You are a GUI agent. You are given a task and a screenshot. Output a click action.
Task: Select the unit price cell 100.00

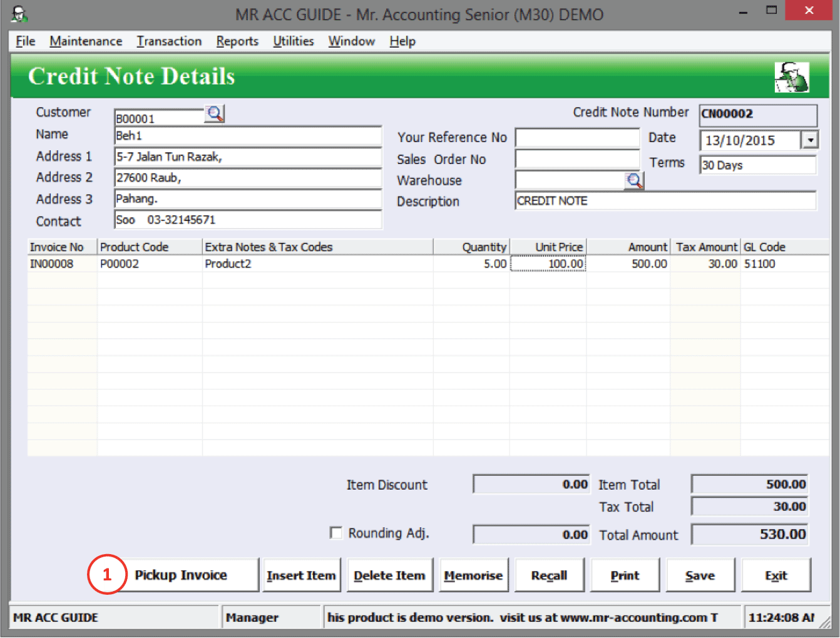pyautogui.click(x=548, y=264)
